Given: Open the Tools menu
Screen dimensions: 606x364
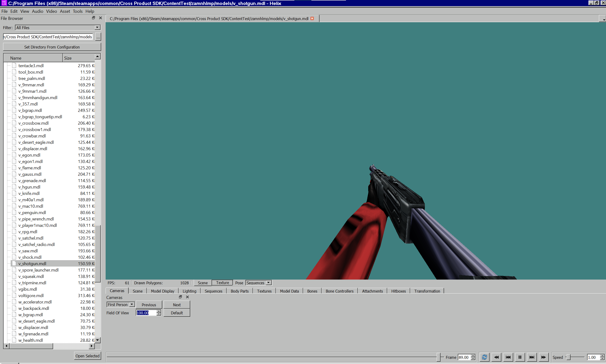Looking at the screenshot, I should (78, 11).
